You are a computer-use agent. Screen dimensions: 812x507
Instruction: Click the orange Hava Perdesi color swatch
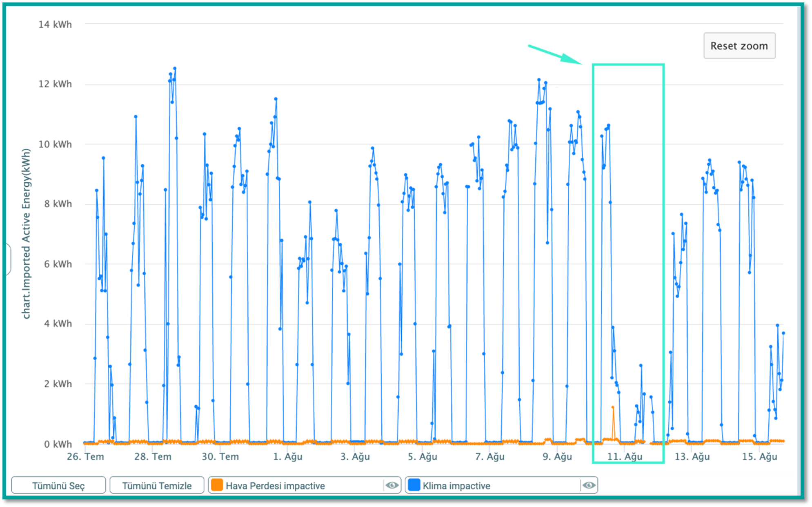point(217,485)
